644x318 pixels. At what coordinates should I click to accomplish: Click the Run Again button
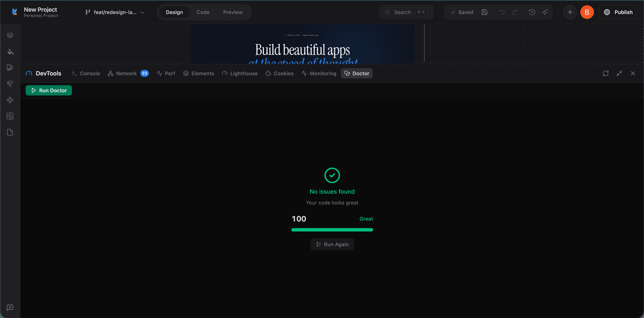coord(332,244)
